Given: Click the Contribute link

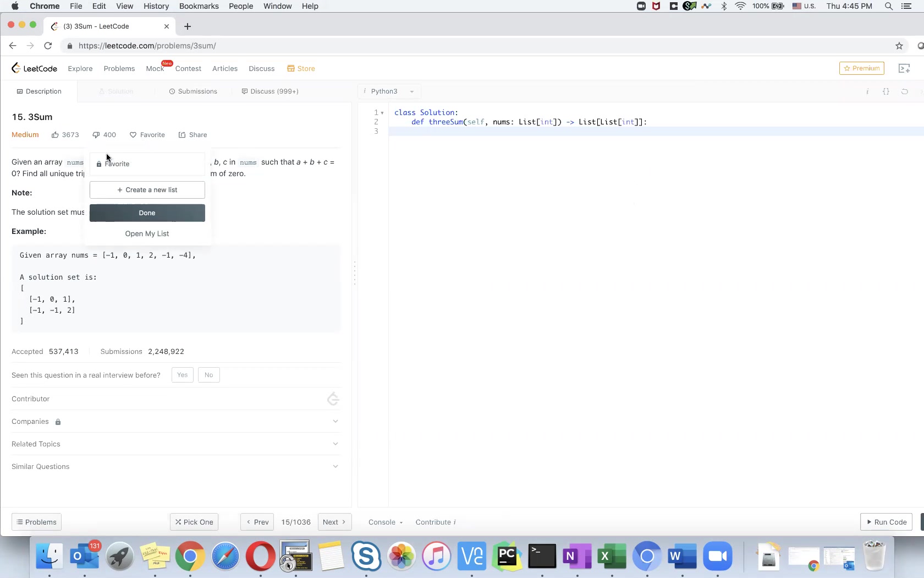Looking at the screenshot, I should [x=436, y=522].
